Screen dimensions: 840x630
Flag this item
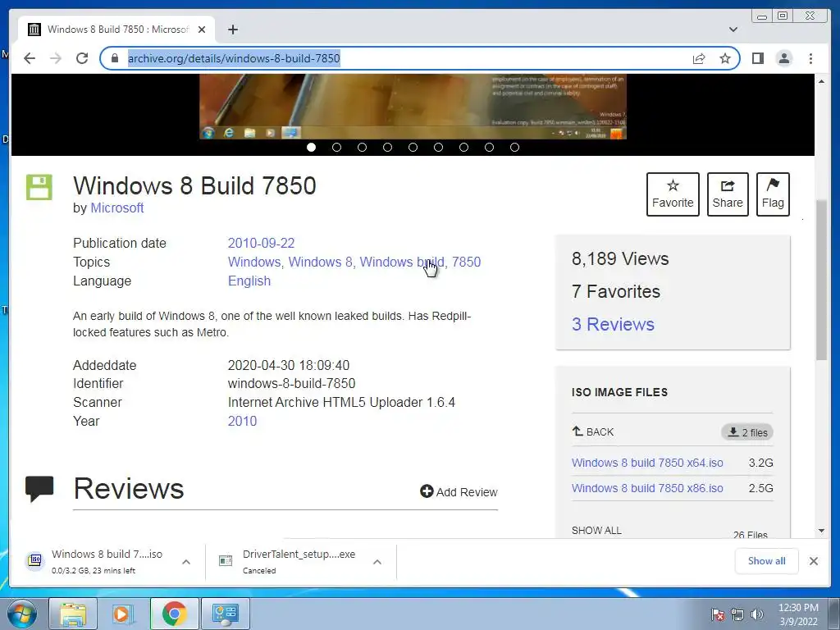pyautogui.click(x=773, y=194)
